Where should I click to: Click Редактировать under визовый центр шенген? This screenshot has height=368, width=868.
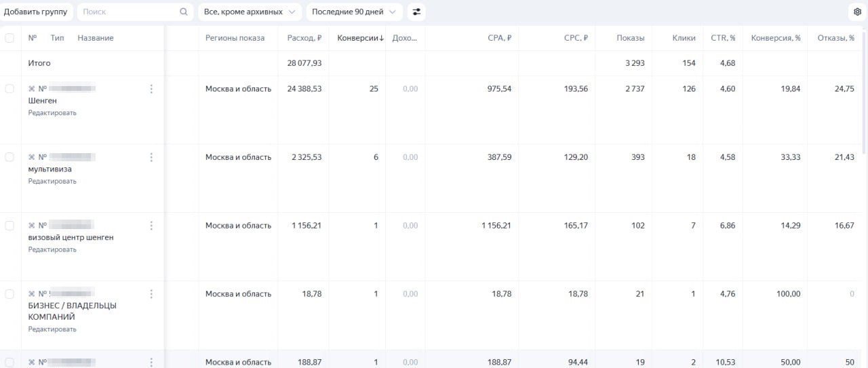[52, 249]
